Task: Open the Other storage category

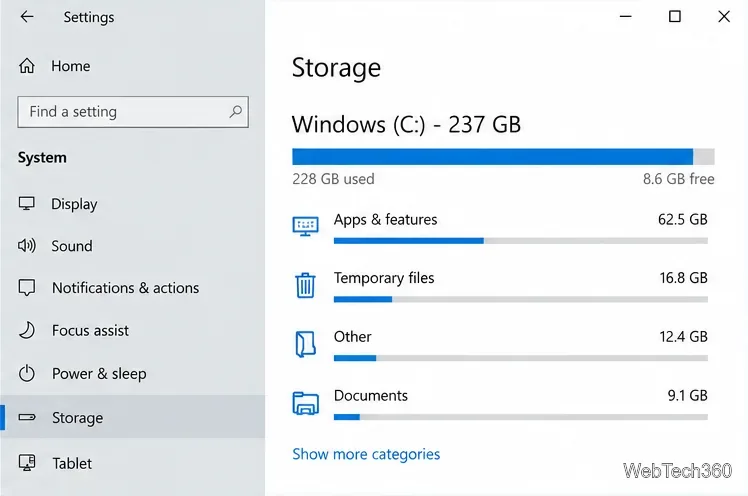Action: pos(500,345)
